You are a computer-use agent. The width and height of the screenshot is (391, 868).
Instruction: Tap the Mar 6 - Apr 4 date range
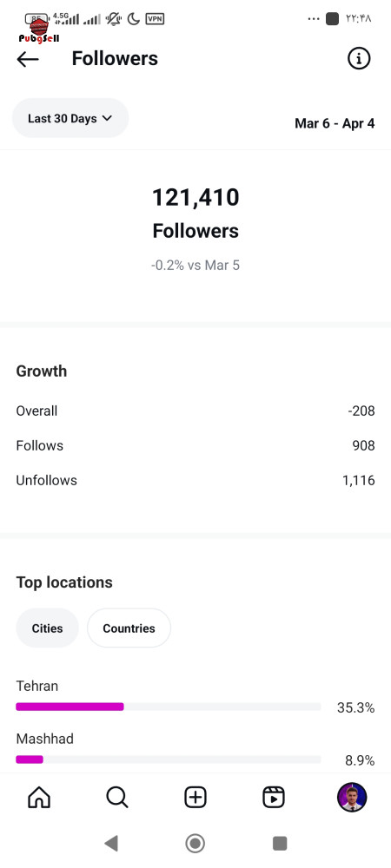[335, 123]
